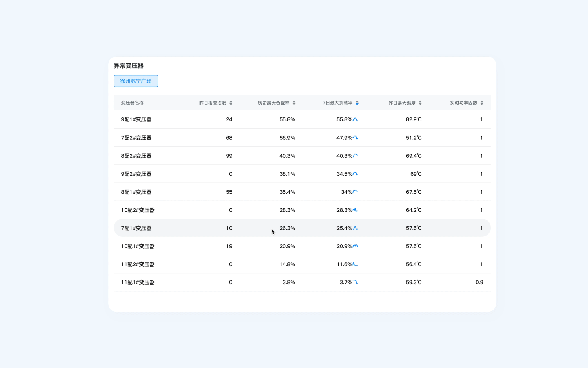Screen dimensions: 588x368
Task: Open the trend chart icon for 8配2#变压器
Action: (x=355, y=156)
